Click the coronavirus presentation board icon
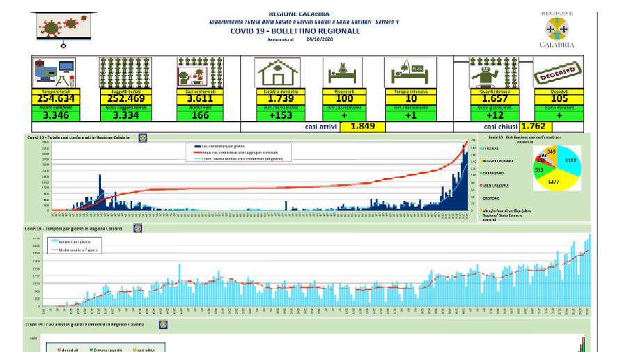Viewport: 644px width, 352px height. pos(63,29)
